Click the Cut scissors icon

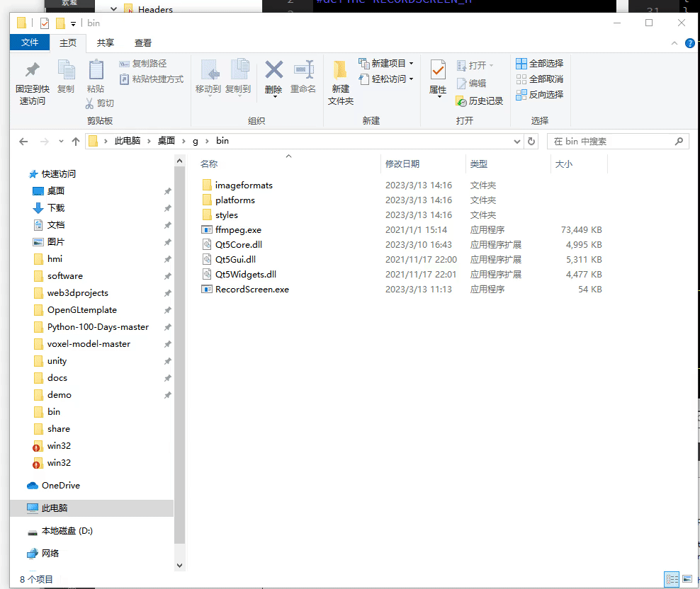click(90, 103)
